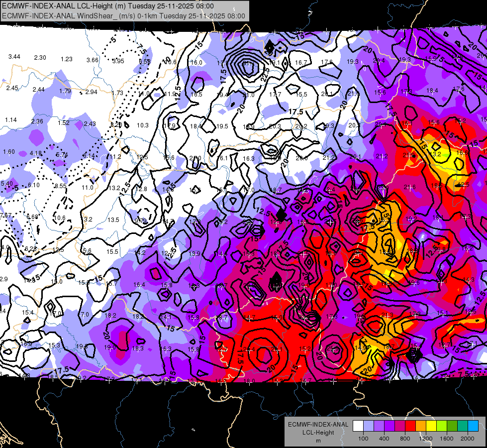The image size is (487, 448).
Task: Click the wind shear value '2.94'
Action: pyautogui.click(x=92, y=92)
